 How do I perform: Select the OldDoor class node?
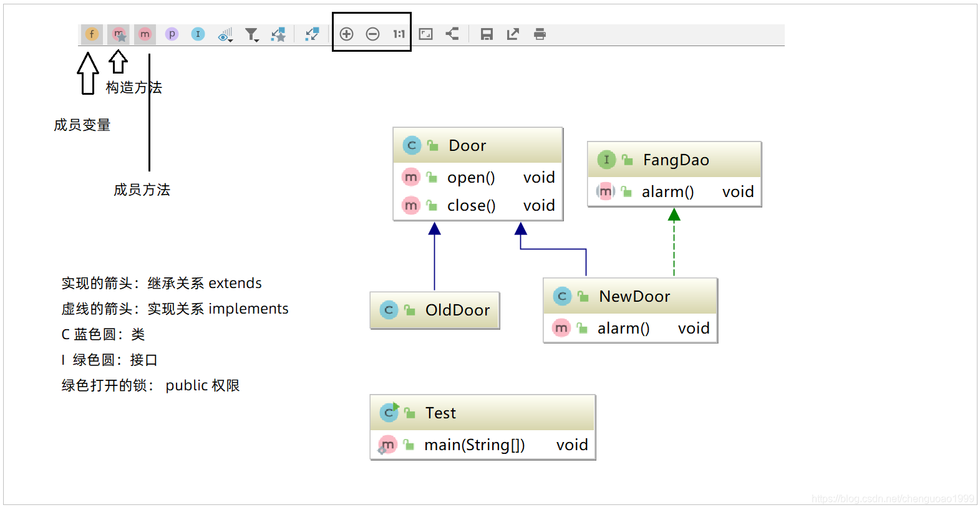[x=435, y=310]
